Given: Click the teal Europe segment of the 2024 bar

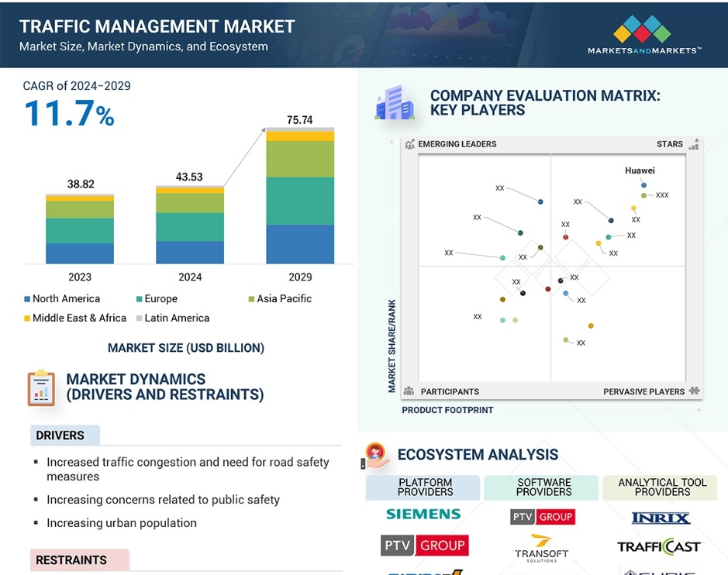Looking at the screenshot, I should [190, 227].
